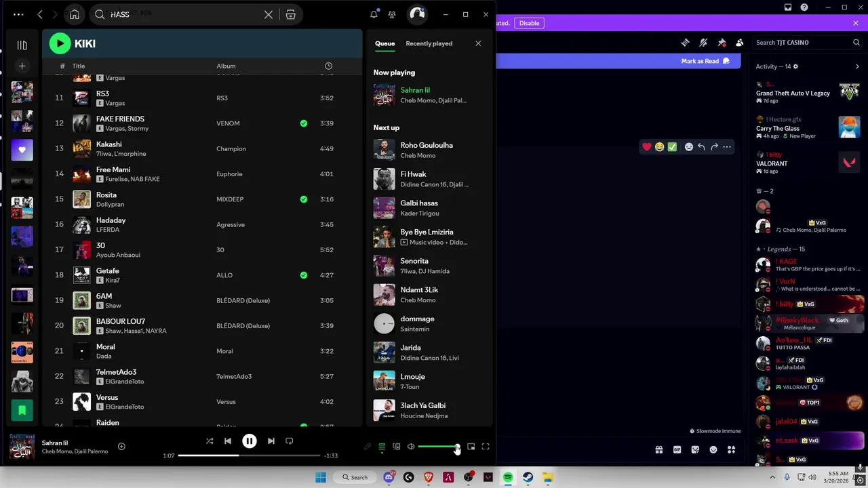The width and height of the screenshot is (868, 488).
Task: Click Senorita album art in queue
Action: click(x=384, y=266)
